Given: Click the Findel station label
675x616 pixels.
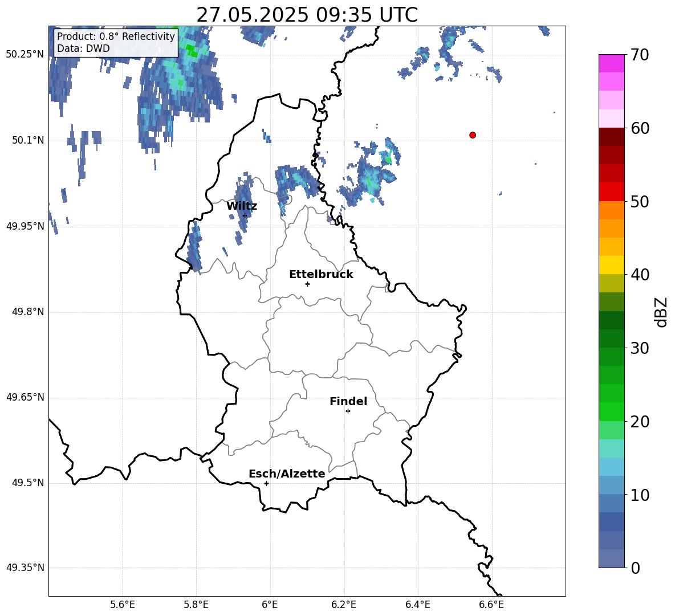Looking at the screenshot, I should pos(348,401).
